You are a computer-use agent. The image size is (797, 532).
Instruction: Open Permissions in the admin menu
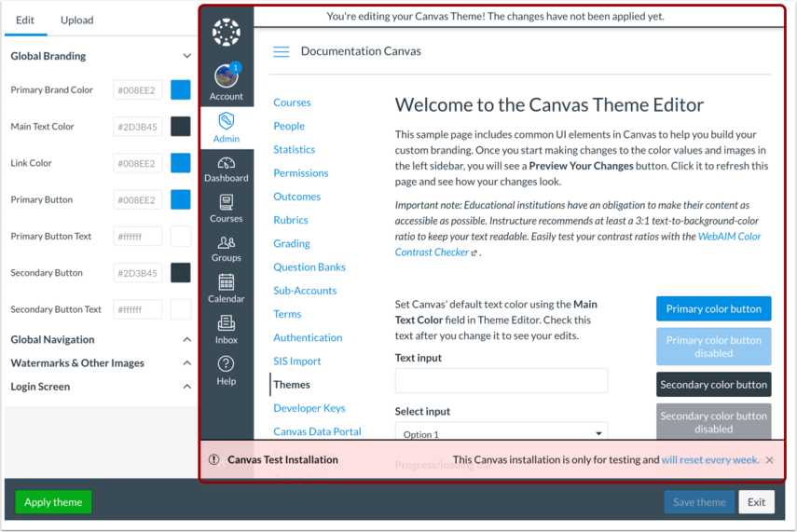tap(301, 173)
